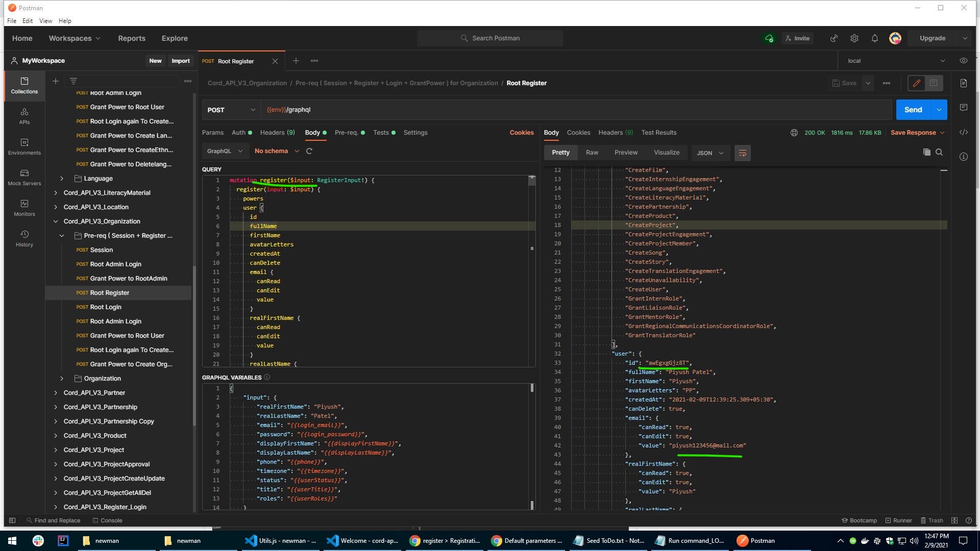This screenshot has height=551, width=980.
Task: Click the environment quick look eye icon
Action: (963, 61)
